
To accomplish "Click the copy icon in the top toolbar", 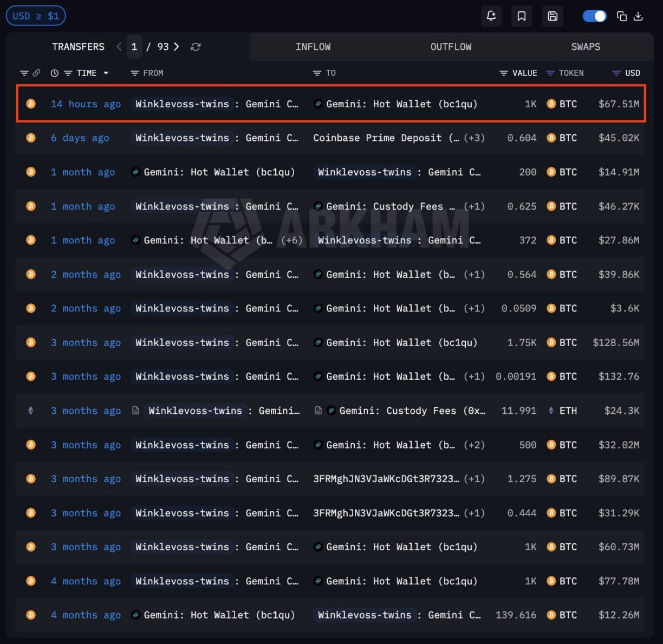I will [x=622, y=16].
